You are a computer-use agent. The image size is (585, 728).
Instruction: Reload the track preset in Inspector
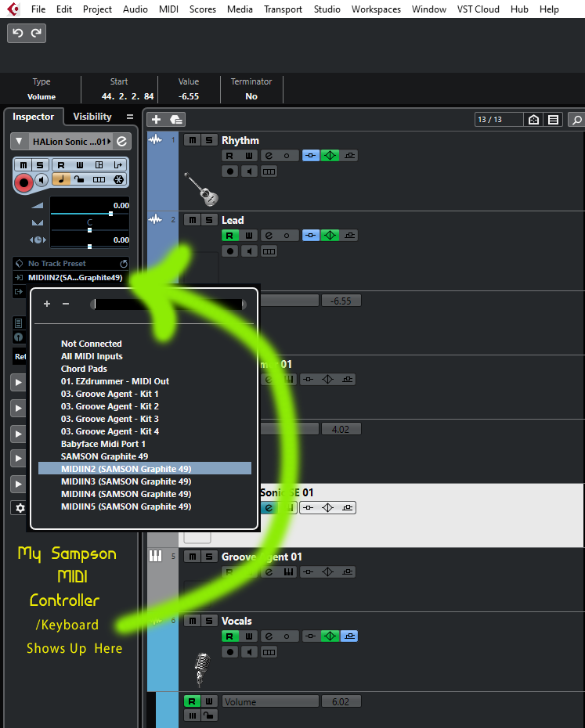[124, 264]
